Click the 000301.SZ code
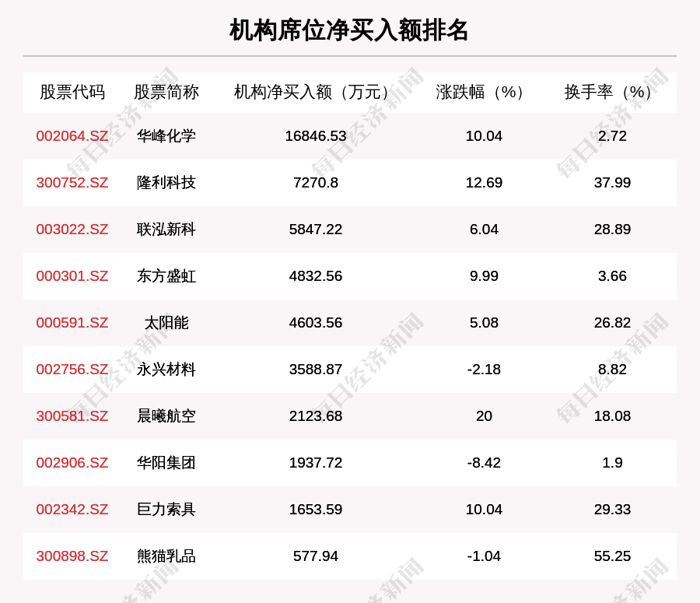 72,276
